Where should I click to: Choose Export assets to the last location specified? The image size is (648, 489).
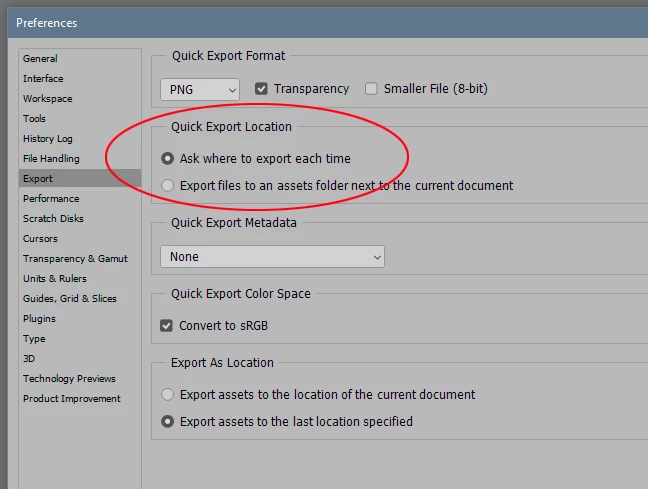(x=167, y=421)
